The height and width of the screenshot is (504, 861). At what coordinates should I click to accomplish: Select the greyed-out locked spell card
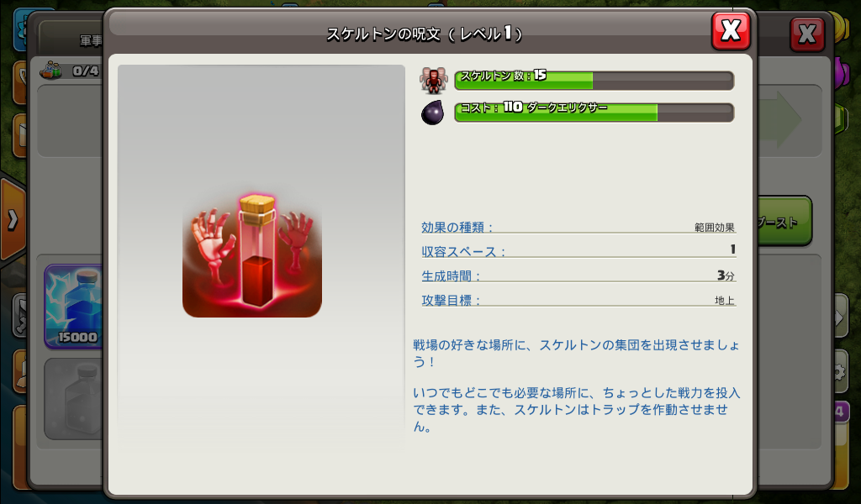tap(74, 399)
